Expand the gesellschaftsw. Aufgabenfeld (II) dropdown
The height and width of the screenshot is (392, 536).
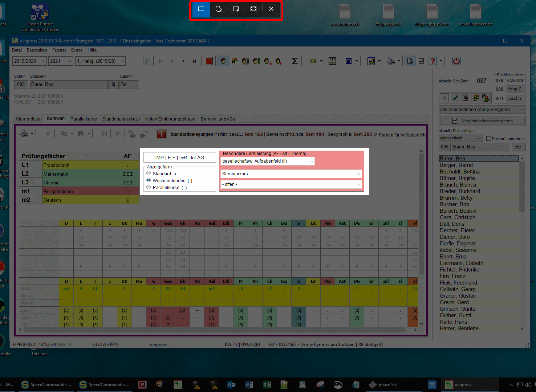click(268, 161)
